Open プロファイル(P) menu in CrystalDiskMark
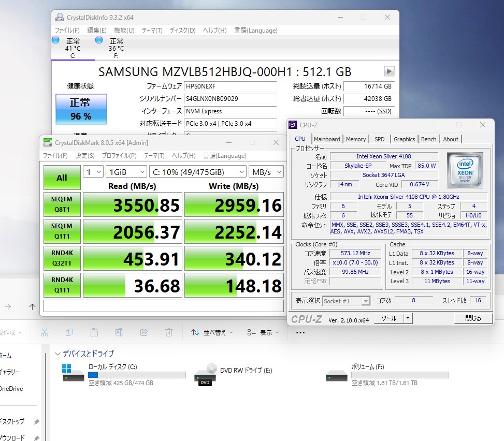The image size is (504, 441). pyautogui.click(x=119, y=155)
